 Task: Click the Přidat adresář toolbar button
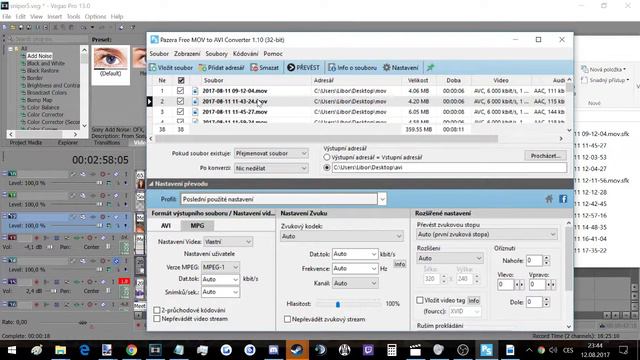[221, 68]
